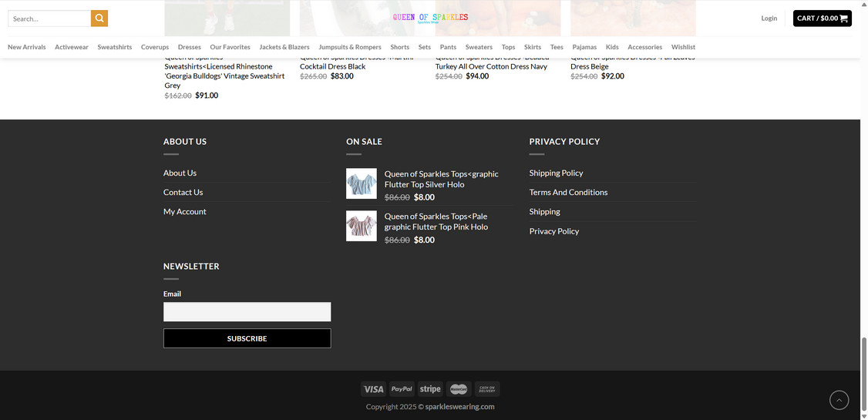Open Wishlist menu item
This screenshot has height=420, width=868.
(x=683, y=47)
